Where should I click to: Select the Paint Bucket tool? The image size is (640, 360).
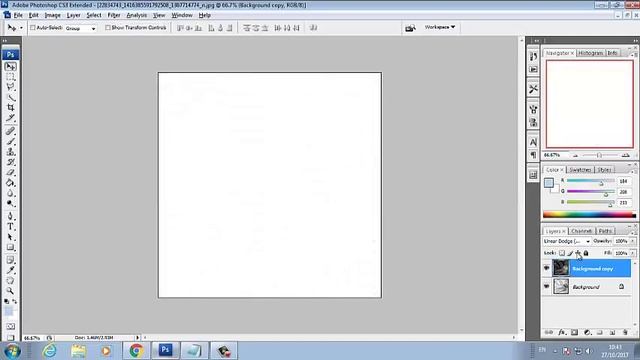click(11, 182)
